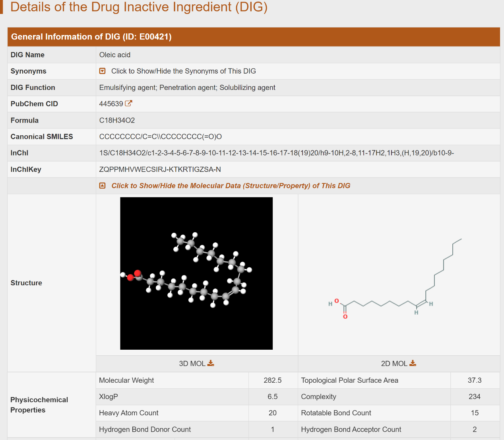Click the 2D MOL label
Viewport: 504px width, 440px height.
tap(394, 364)
